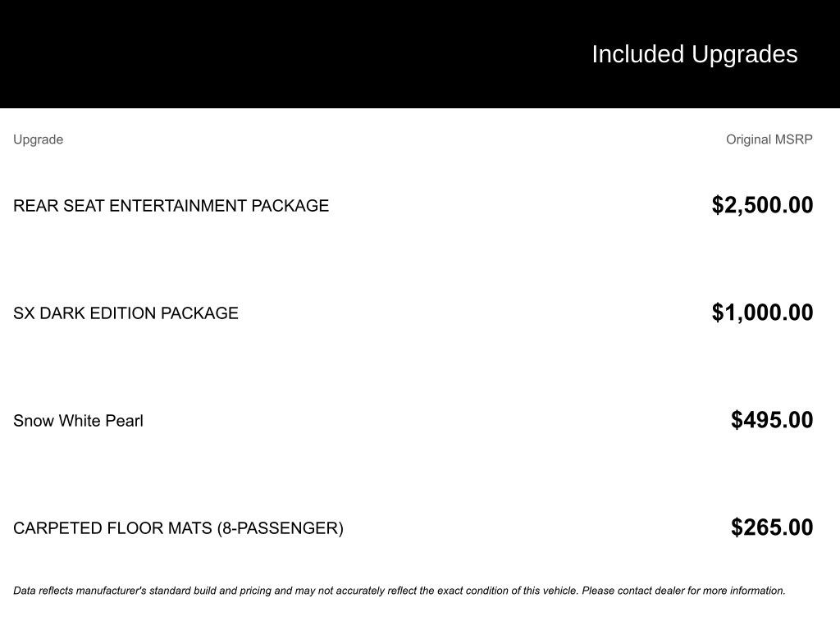Image resolution: width=840 pixels, height=630 pixels.
Task: Click the $265.00 price
Action: point(772,527)
